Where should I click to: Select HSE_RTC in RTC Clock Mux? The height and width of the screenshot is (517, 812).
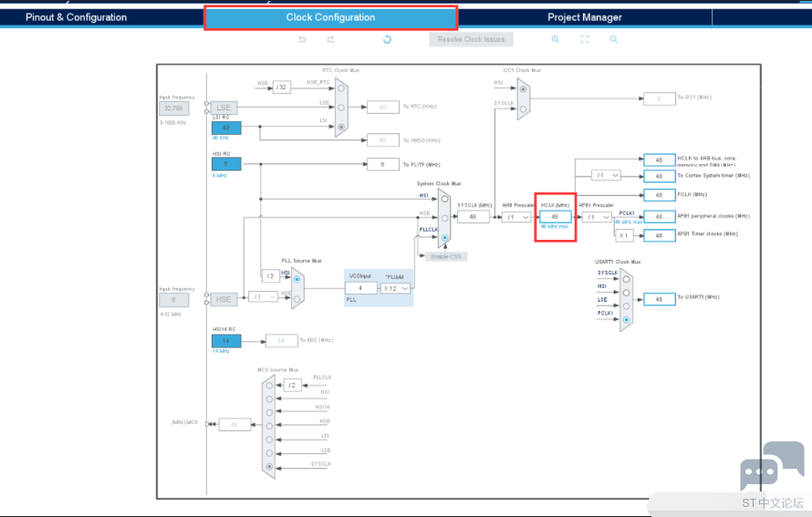coord(341,88)
